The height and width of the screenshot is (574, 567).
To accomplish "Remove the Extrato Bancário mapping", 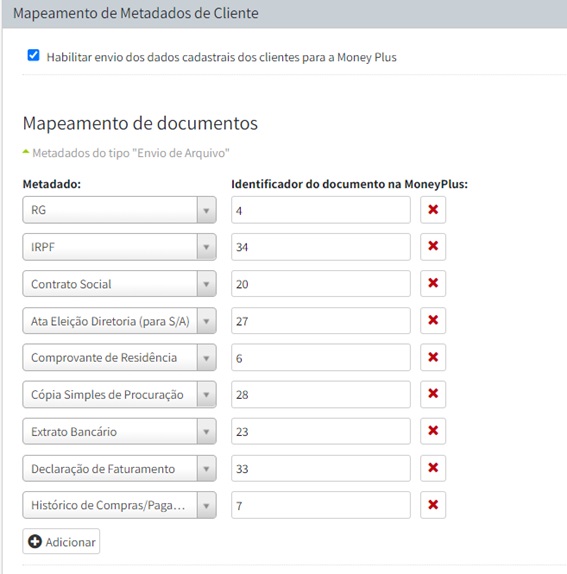I will pos(433,431).
